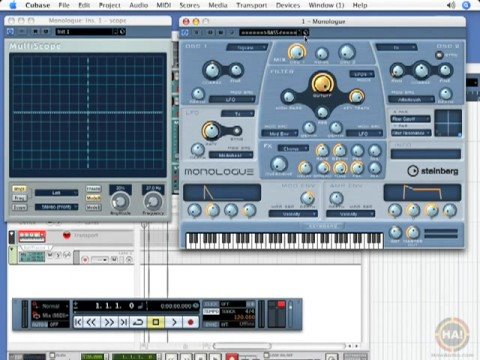The height and width of the screenshot is (360, 480).
Task: Go to project start on the transport bar
Action: (x=78, y=322)
